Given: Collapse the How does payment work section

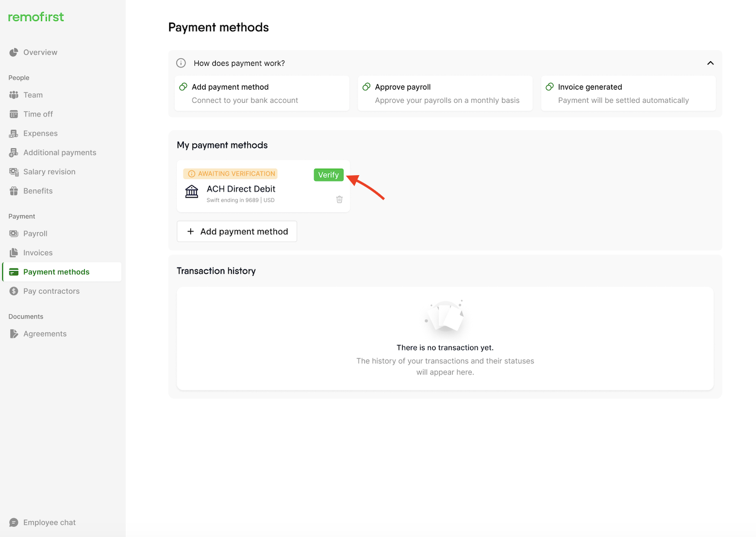Looking at the screenshot, I should pyautogui.click(x=710, y=63).
